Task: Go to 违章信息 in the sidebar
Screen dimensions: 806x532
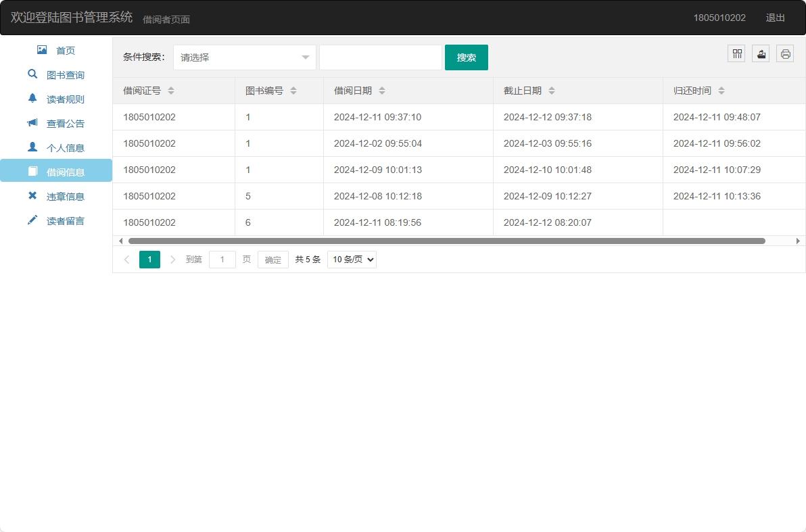Action: pyautogui.click(x=65, y=197)
